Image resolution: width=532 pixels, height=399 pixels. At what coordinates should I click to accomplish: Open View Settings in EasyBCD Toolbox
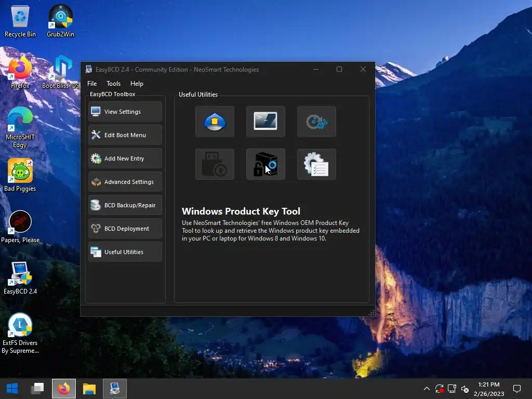click(x=125, y=112)
